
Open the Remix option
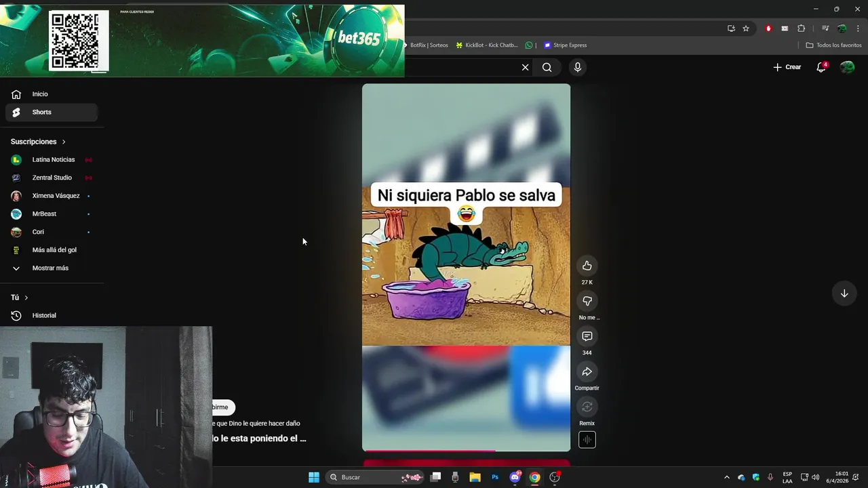(587, 407)
